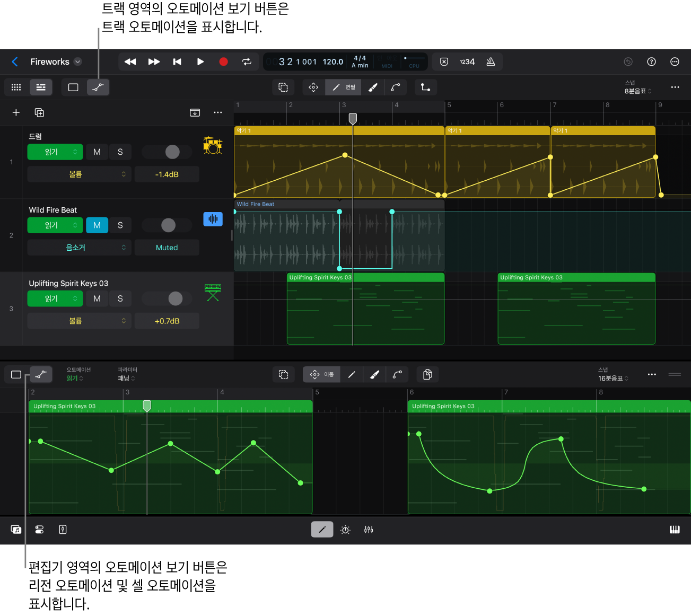
Task: Click the record button in transport
Action: tap(223, 61)
